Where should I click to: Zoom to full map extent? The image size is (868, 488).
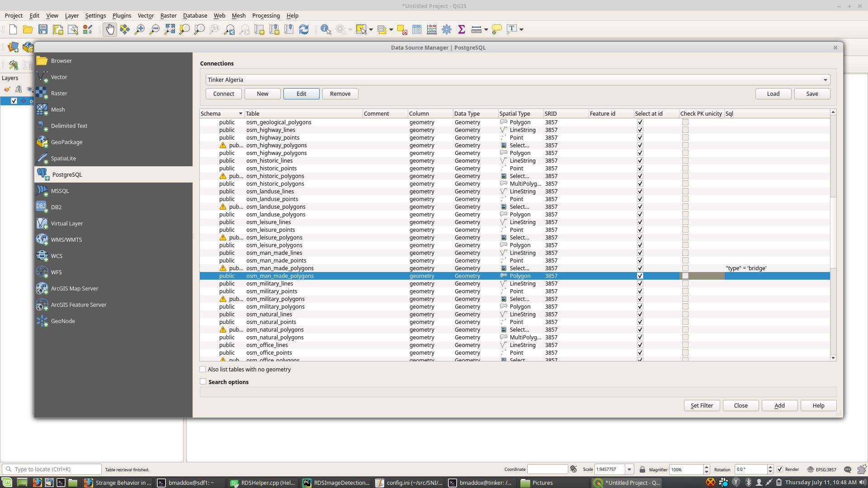click(x=170, y=29)
